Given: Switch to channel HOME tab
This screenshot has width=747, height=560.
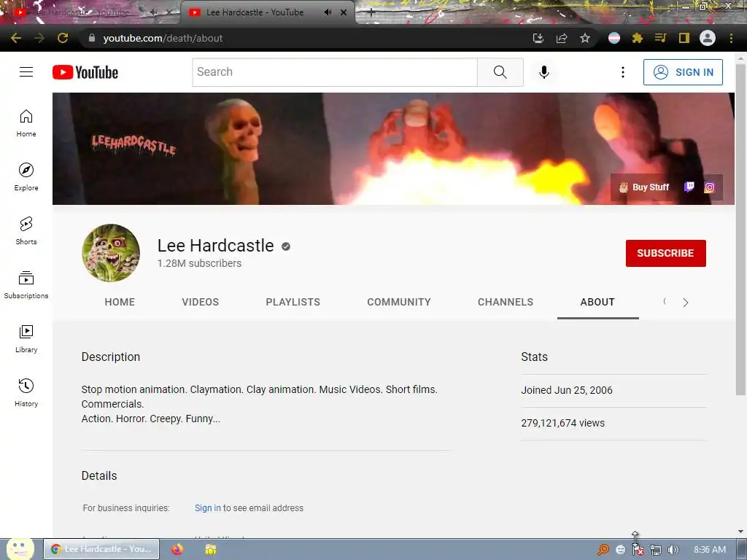Looking at the screenshot, I should click(120, 302).
